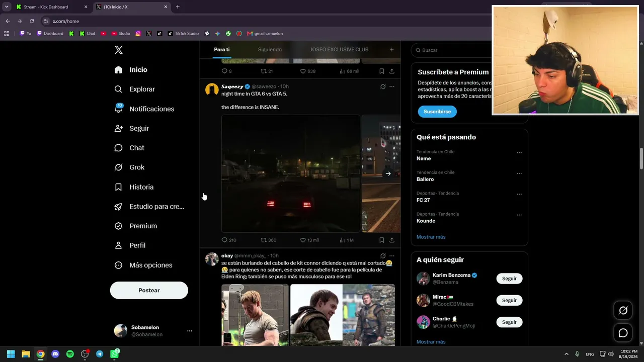Open WhatsApp from the taskbar
This screenshot has height=362, width=644.
[115, 354]
